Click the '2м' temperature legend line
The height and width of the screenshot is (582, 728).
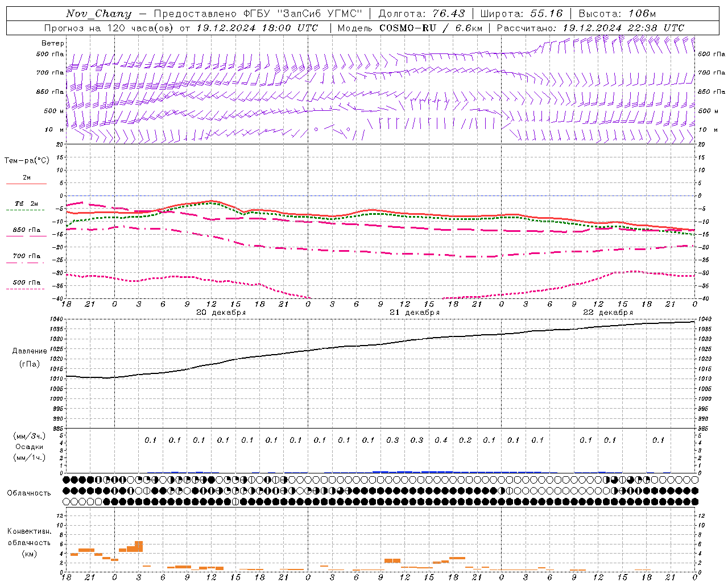point(26,184)
